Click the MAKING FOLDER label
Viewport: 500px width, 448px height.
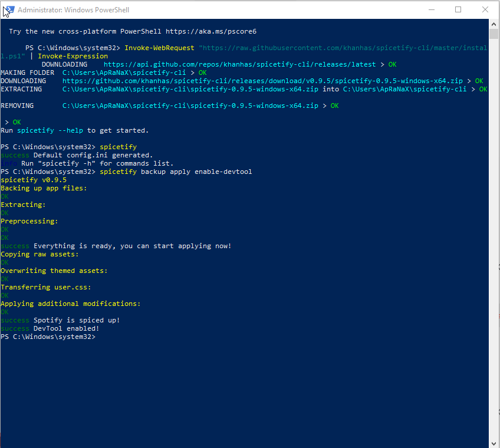(28, 73)
